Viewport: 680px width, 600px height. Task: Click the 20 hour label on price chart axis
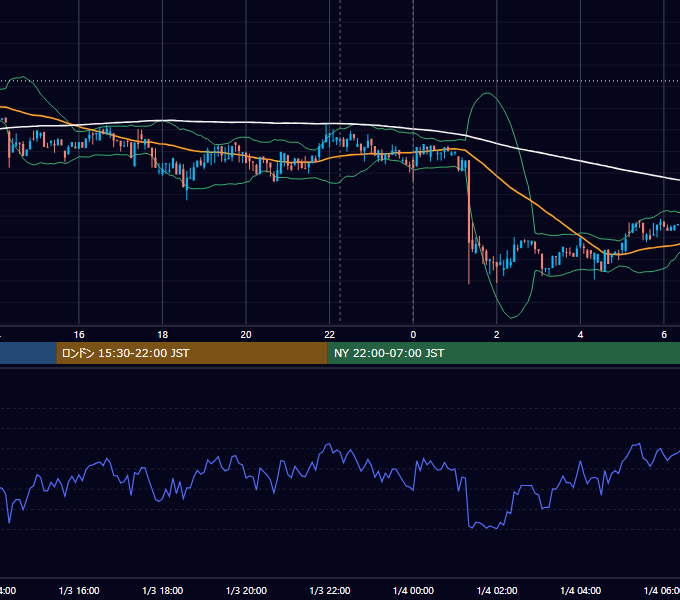[246, 335]
